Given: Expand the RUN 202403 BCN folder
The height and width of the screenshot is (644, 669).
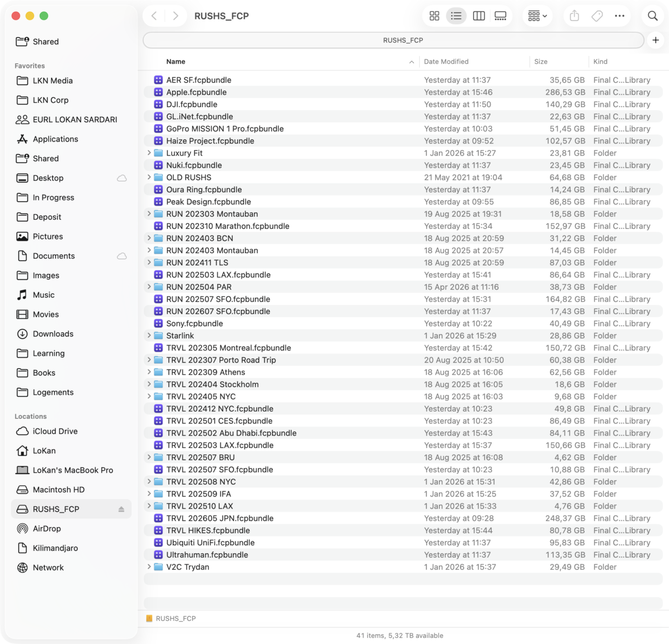Looking at the screenshot, I should (x=149, y=238).
